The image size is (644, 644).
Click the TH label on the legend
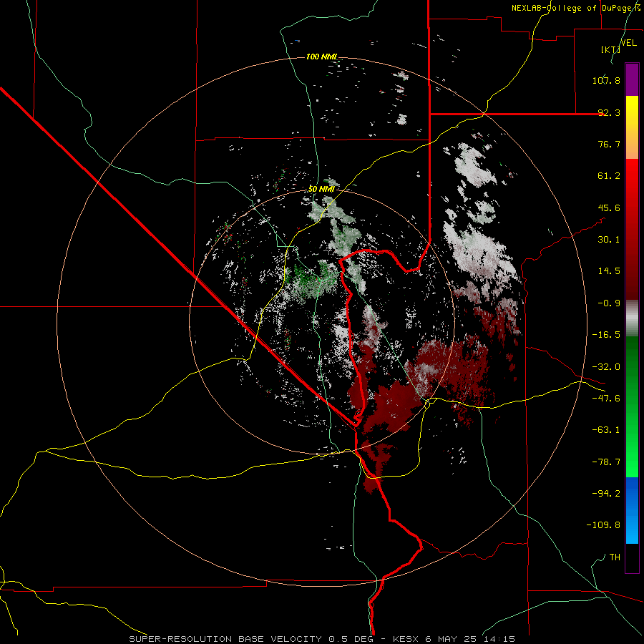pos(615,557)
